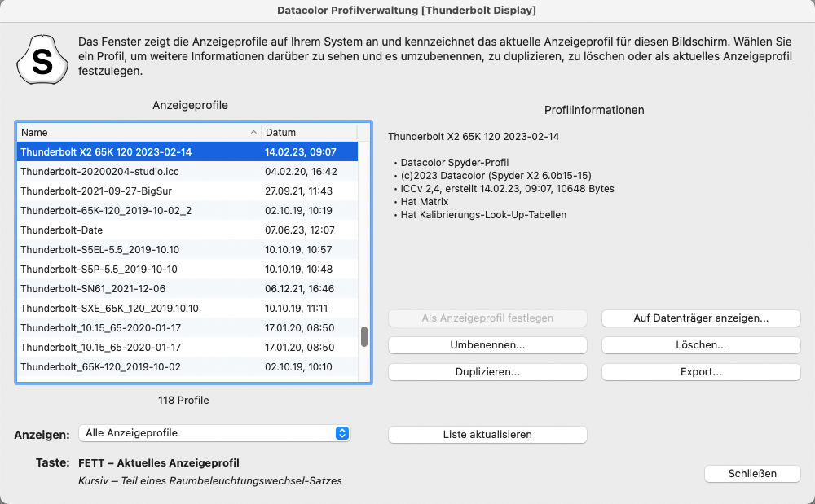The image size is (815, 504).
Task: Click the 'Hat Matrix' info line
Action: coord(424,201)
